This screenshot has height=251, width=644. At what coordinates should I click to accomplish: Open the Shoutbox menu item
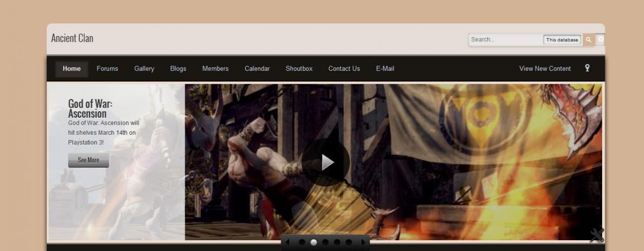299,69
